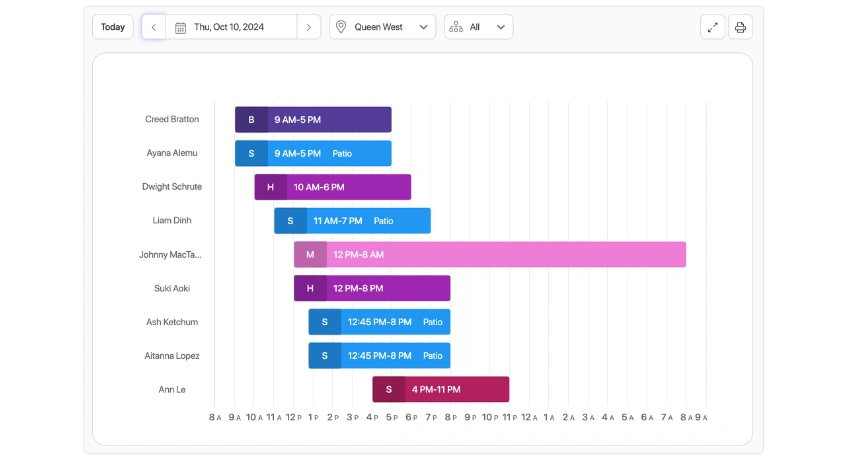Screen dimensions: 847x460
Task: Expand the All departments dropdown
Action: (x=479, y=27)
